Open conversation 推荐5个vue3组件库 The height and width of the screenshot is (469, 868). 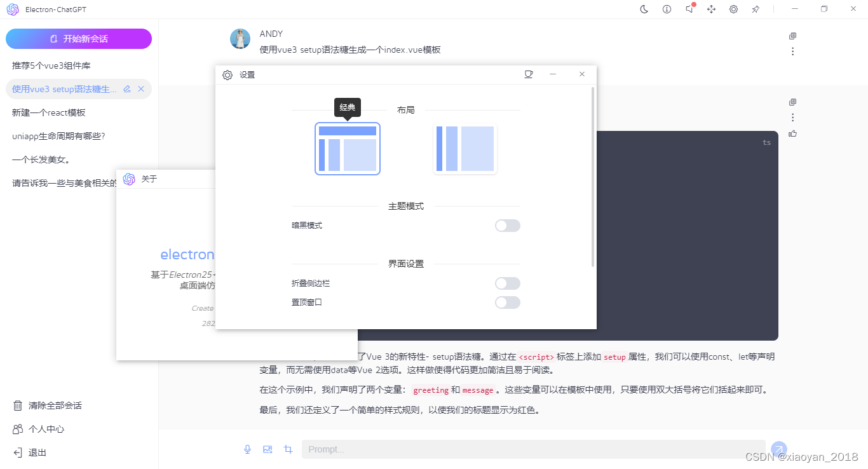(x=79, y=65)
